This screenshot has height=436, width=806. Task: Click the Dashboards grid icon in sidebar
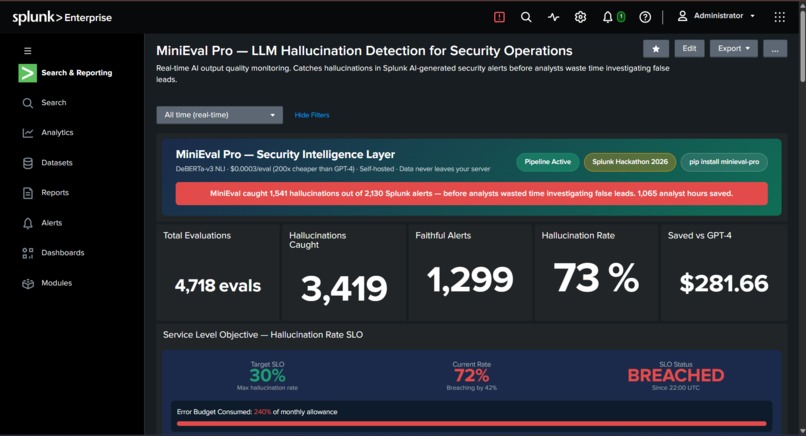[28, 253]
